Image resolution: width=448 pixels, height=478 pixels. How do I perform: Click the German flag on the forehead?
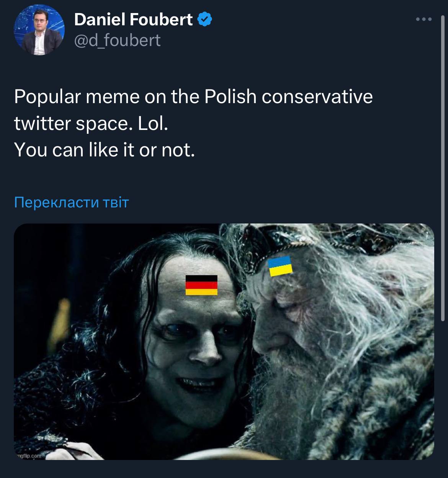click(201, 285)
